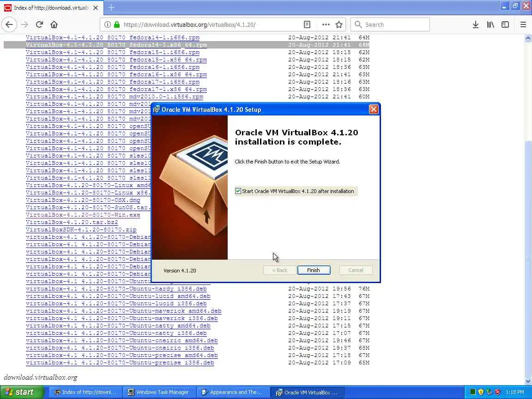The width and height of the screenshot is (532, 399).
Task: Select the Oracle VM VirtualBox taskbar item
Action: coord(308,392)
